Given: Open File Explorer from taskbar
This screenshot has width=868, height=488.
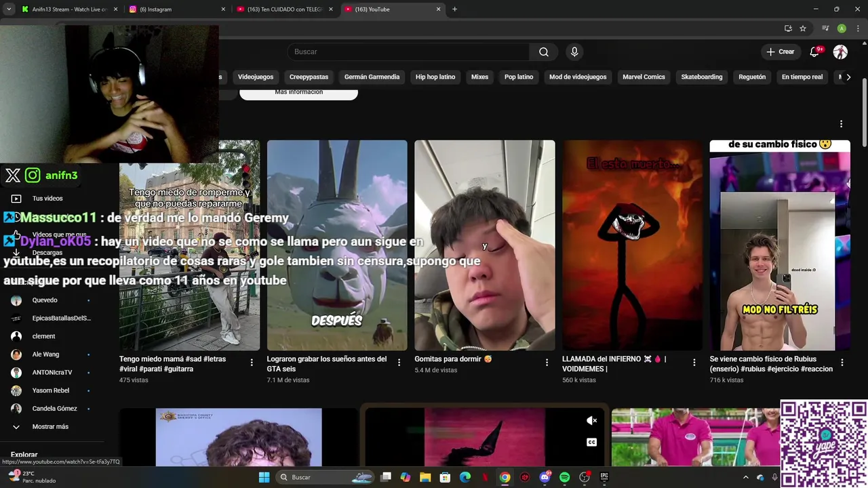Looking at the screenshot, I should [x=425, y=477].
